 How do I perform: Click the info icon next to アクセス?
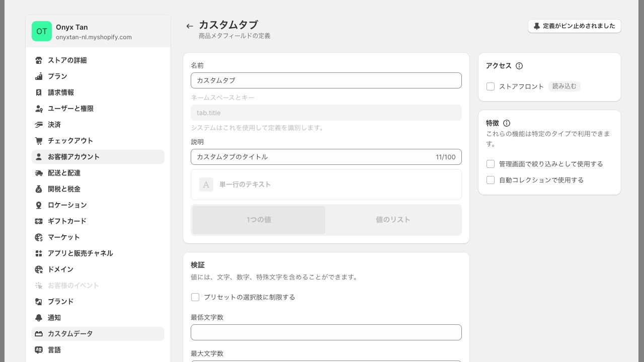[x=519, y=66]
